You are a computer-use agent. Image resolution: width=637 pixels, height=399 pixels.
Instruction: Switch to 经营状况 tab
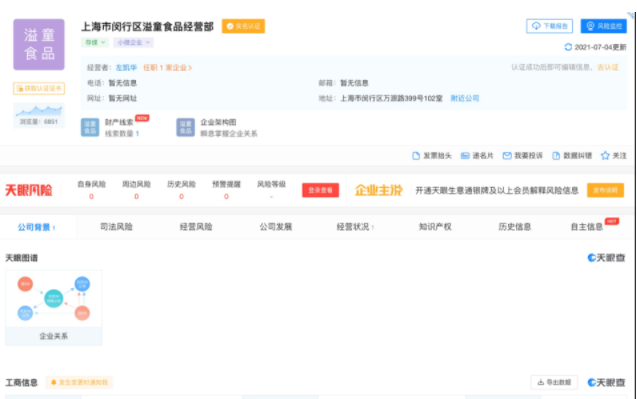point(355,227)
